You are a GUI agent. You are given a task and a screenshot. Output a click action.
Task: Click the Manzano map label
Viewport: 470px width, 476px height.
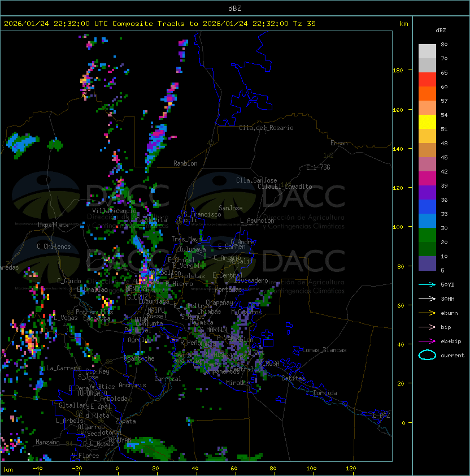[x=47, y=442]
